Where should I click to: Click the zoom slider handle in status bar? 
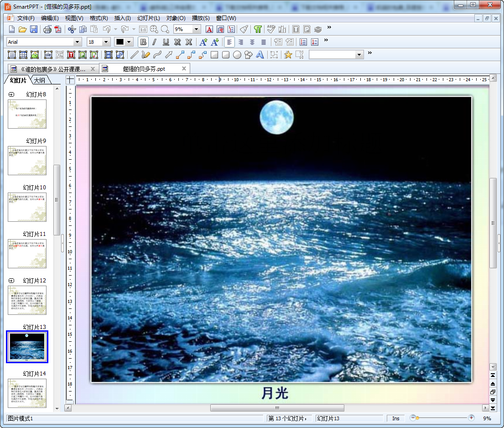click(417, 418)
